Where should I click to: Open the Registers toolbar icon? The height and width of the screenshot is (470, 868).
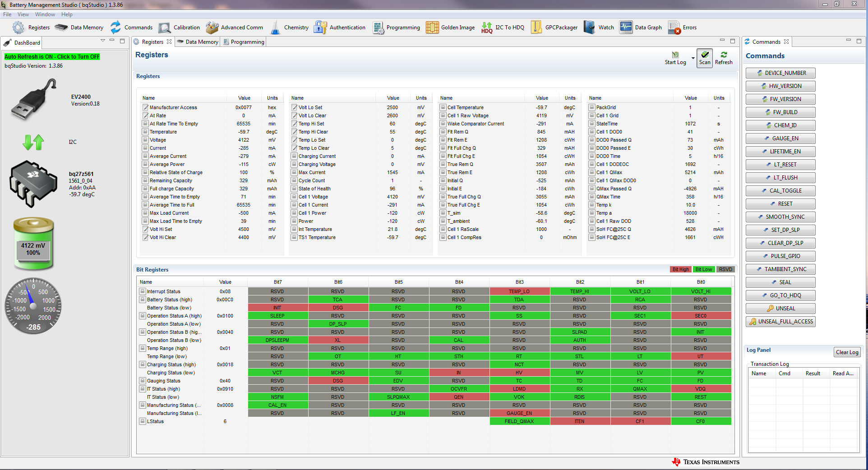[31, 28]
